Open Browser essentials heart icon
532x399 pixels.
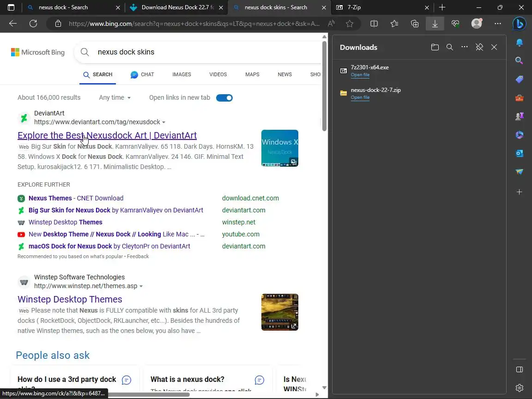click(455, 24)
